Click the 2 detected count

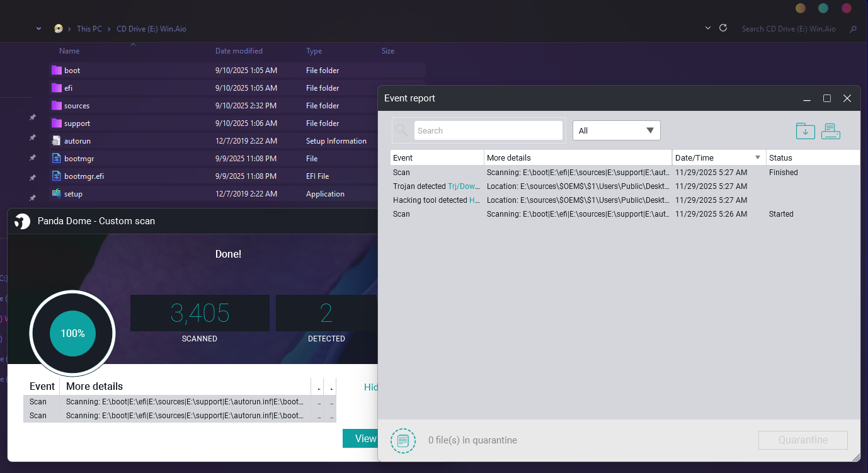point(326,313)
